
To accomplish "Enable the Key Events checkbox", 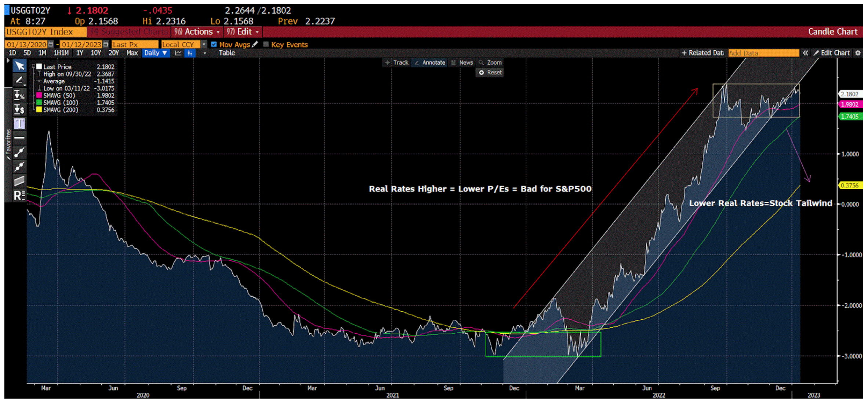I will click(x=266, y=44).
